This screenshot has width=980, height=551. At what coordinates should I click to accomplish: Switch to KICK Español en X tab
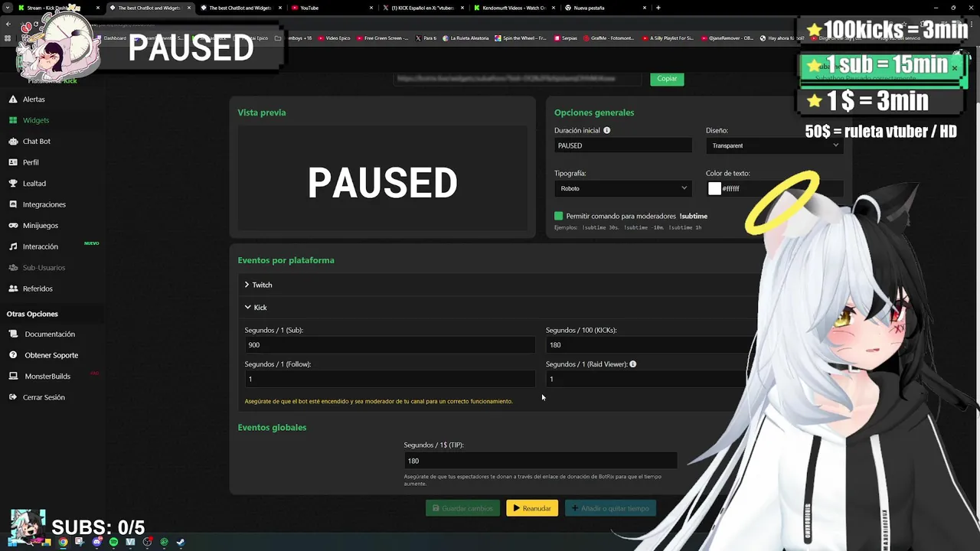point(422,8)
